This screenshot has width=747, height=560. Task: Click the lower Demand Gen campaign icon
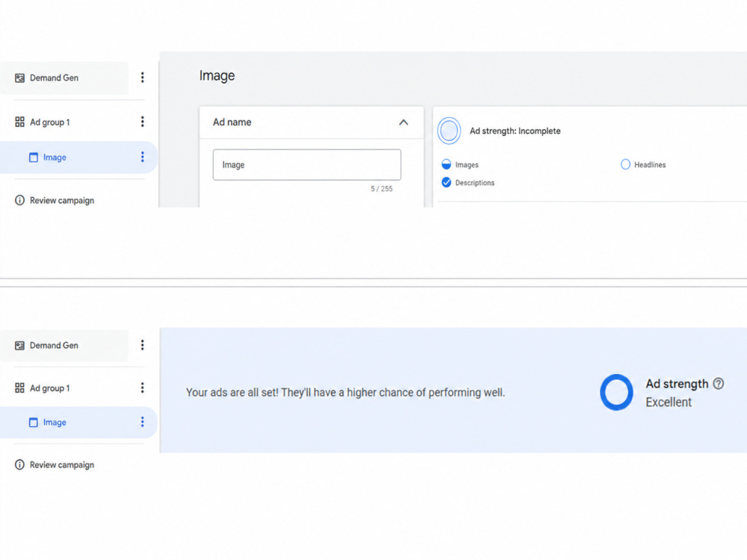[x=19, y=345]
